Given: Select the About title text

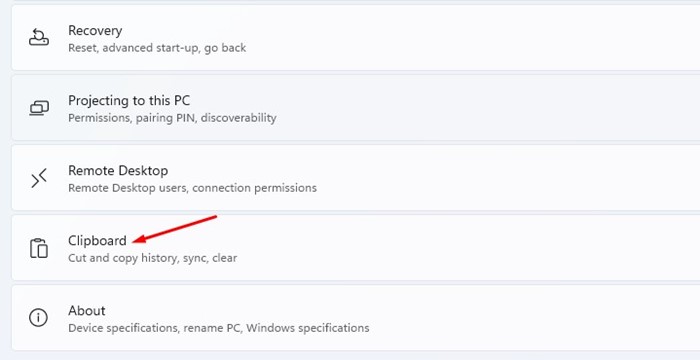Looking at the screenshot, I should [87, 310].
